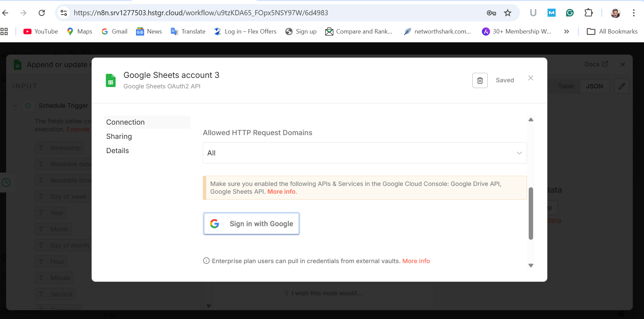The image size is (644, 319).
Task: Open the Chrome extensions puzzle icon
Action: coord(588,13)
